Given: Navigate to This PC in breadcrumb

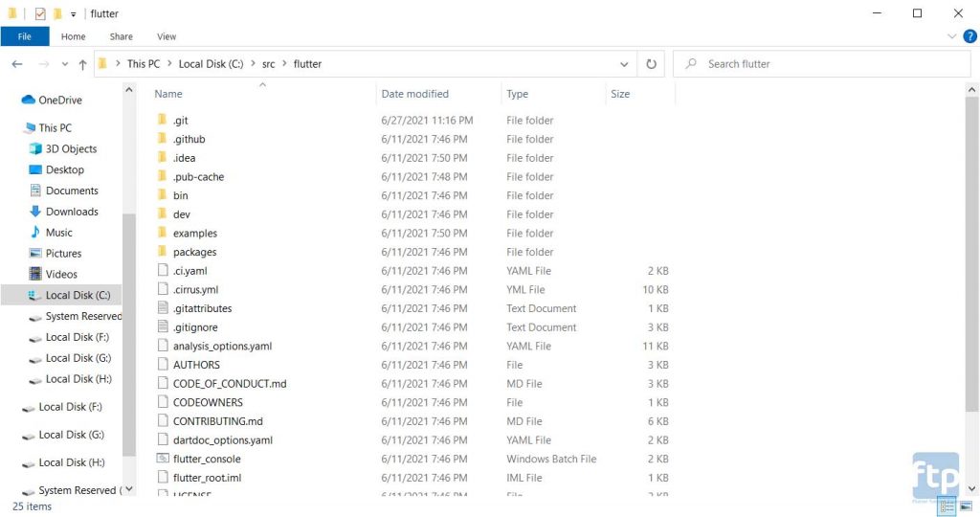Looking at the screenshot, I should (144, 64).
